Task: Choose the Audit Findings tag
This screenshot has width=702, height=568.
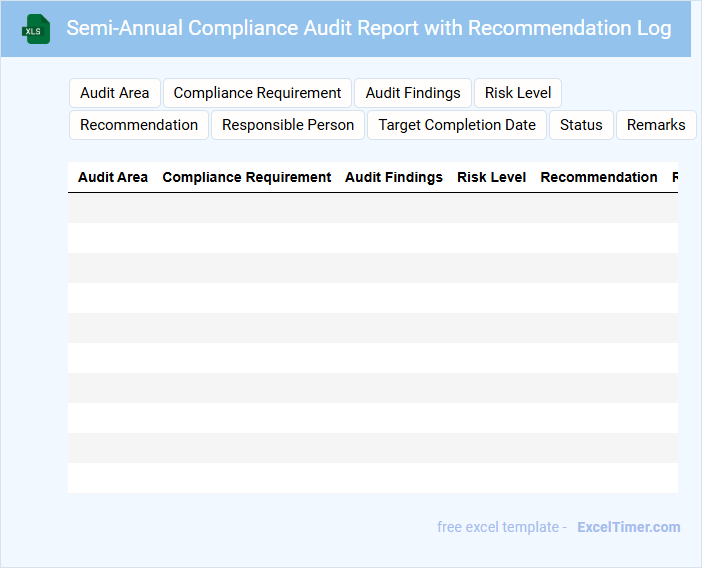Action: (x=413, y=93)
